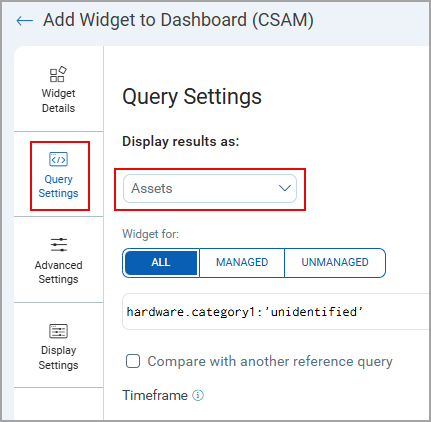This screenshot has height=422, width=431.
Task: Enable Compare with another reference query checkbox
Action: click(x=133, y=361)
